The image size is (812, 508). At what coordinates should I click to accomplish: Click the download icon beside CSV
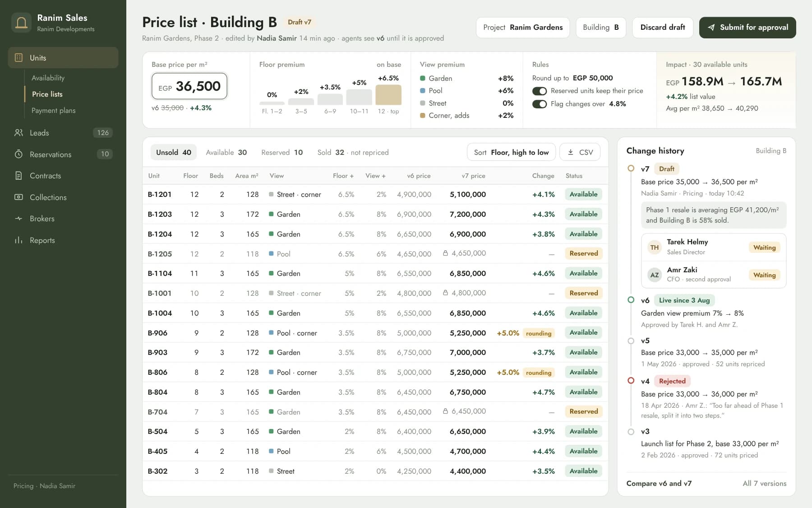coord(571,152)
